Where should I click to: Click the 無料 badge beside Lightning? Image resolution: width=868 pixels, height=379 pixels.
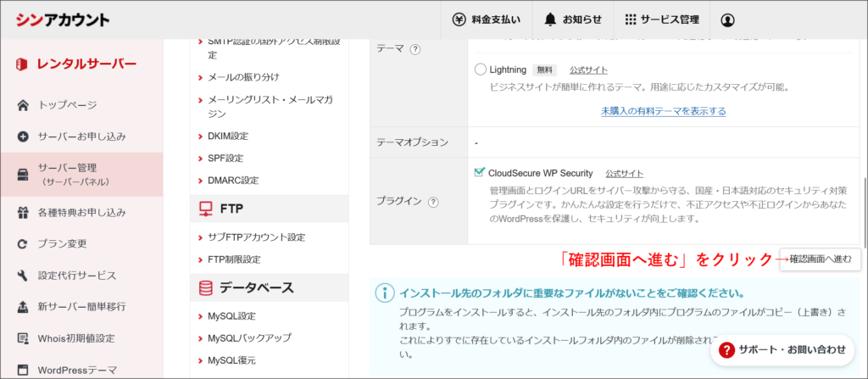click(545, 70)
